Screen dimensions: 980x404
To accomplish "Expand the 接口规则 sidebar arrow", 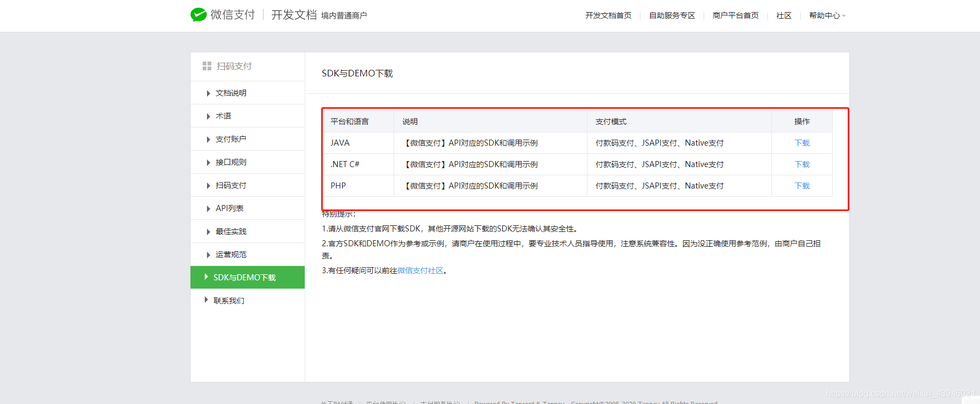I will [208, 163].
